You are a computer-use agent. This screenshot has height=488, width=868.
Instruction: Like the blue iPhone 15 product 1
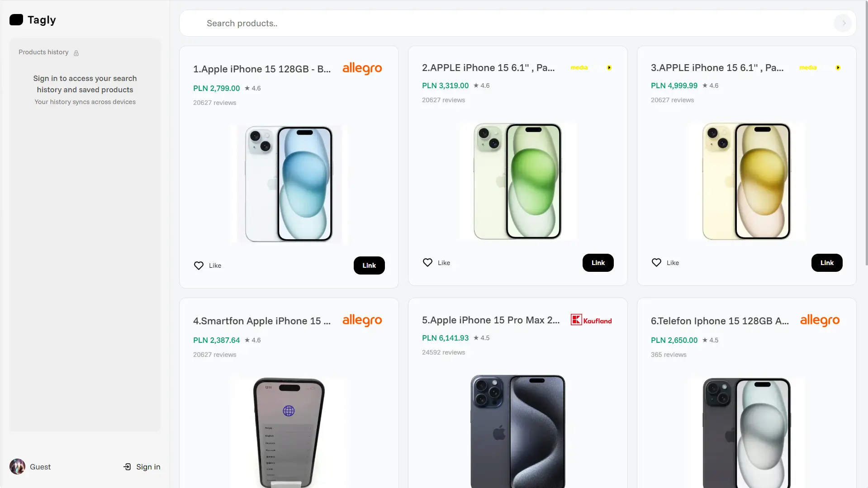199,265
